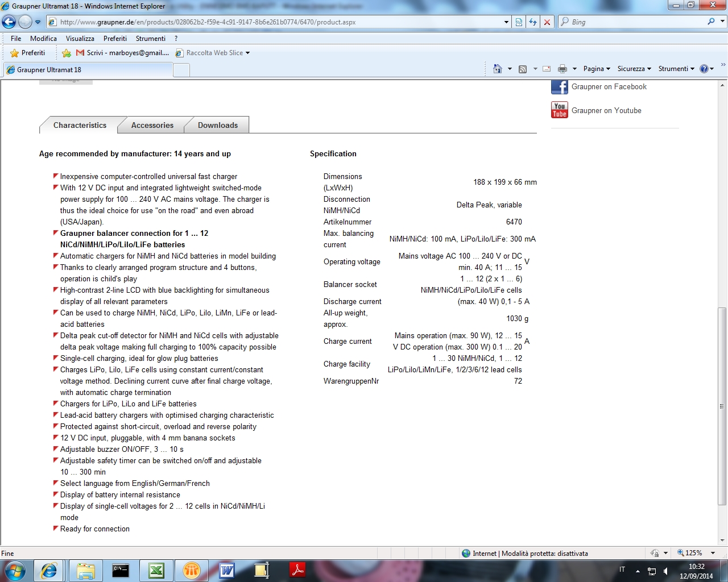Stop loading with the red X icon
The image size is (728, 582).
point(547,22)
